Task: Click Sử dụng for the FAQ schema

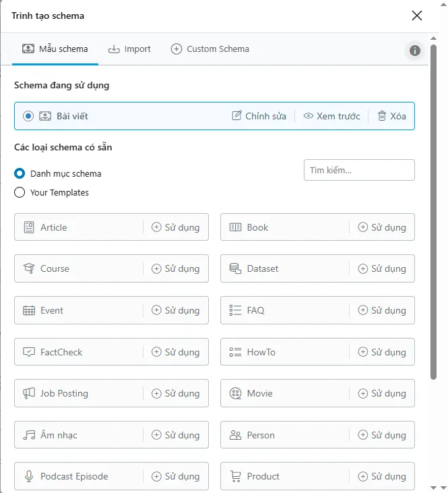Action: coord(382,310)
